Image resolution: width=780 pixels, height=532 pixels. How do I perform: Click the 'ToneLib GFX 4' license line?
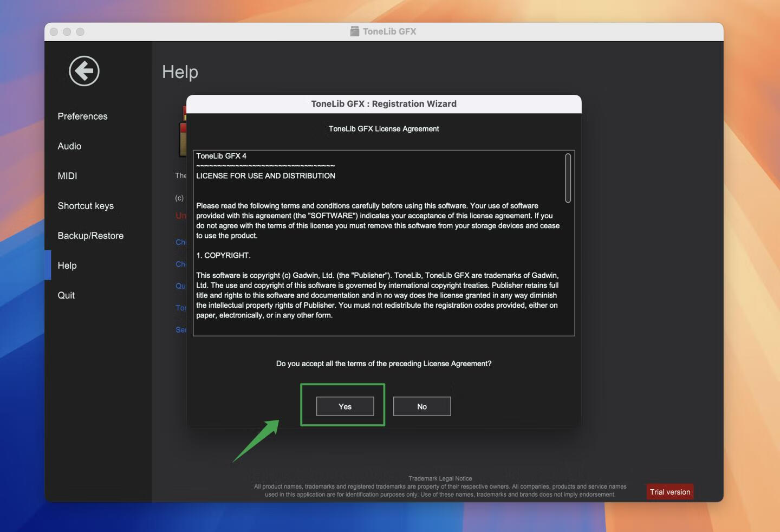pyautogui.click(x=221, y=156)
